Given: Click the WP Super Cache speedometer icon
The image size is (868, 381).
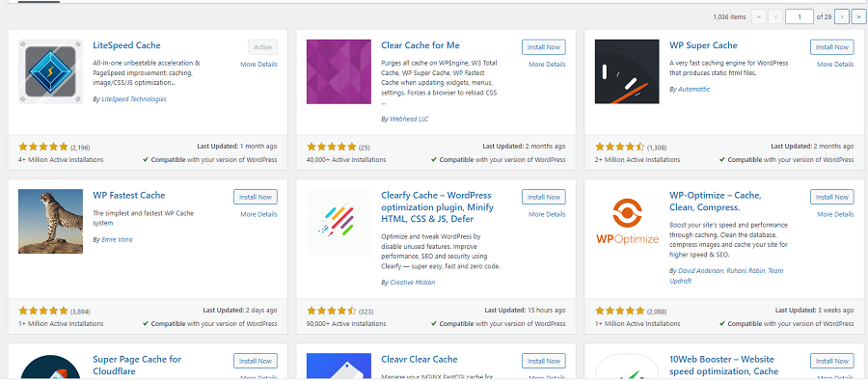Looking at the screenshot, I should click(x=627, y=71).
